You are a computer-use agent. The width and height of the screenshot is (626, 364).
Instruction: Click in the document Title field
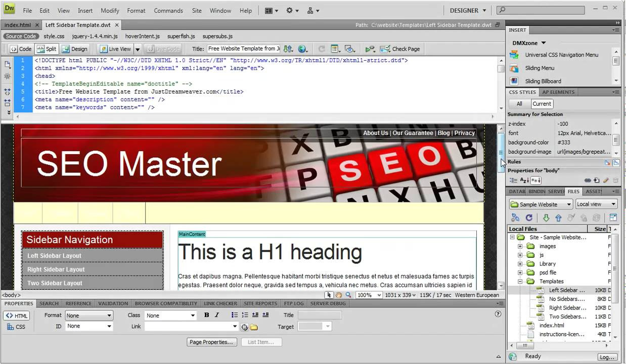tap(243, 49)
